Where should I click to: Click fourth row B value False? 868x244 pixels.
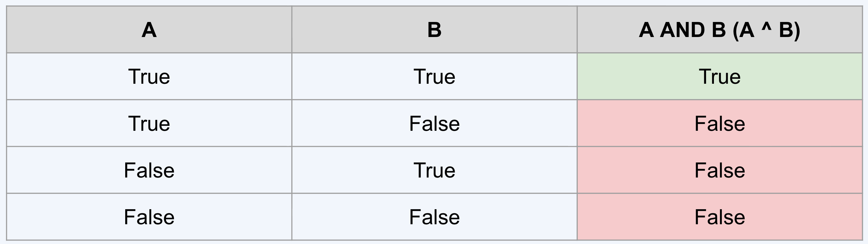click(434, 217)
